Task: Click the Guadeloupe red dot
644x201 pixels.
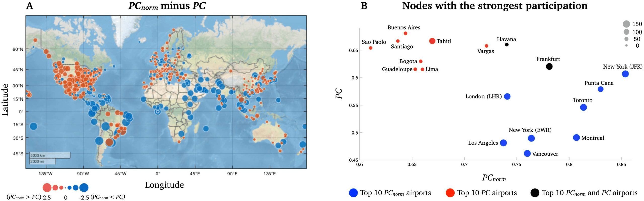Action: 415,69
